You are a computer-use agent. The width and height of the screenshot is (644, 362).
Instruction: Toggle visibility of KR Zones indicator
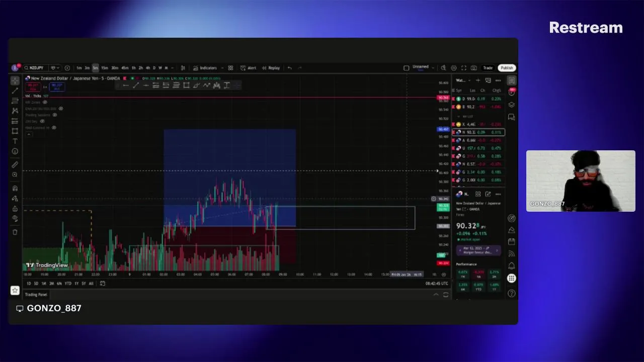[x=45, y=102]
